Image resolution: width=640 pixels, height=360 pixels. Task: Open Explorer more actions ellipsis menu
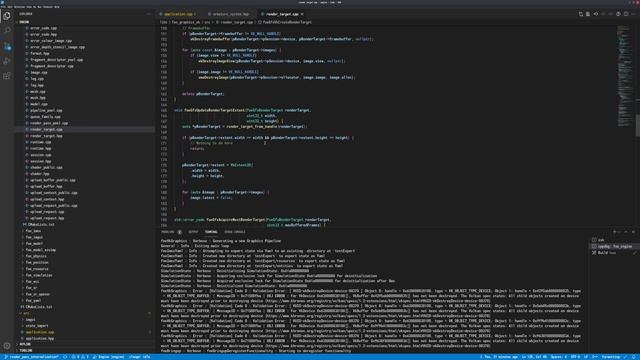[149, 14]
